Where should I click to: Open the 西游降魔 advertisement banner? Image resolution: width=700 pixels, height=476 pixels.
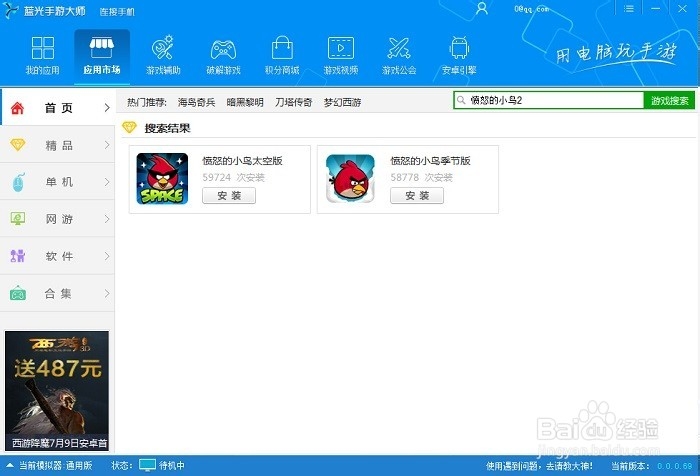[x=57, y=390]
